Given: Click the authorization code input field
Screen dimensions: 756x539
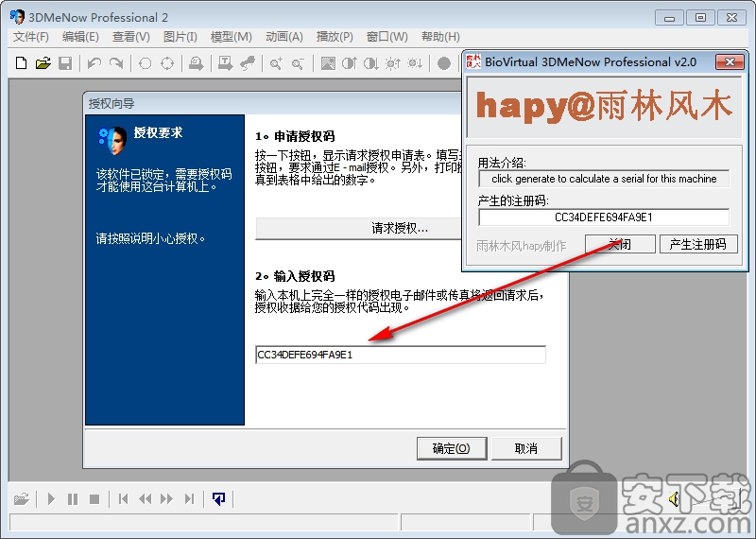Looking at the screenshot, I should [x=401, y=355].
